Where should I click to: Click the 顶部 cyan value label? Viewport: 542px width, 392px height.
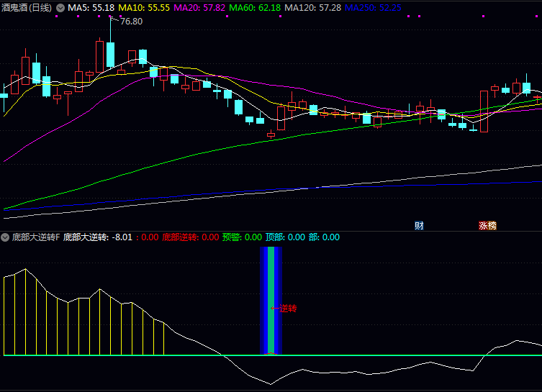284,237
